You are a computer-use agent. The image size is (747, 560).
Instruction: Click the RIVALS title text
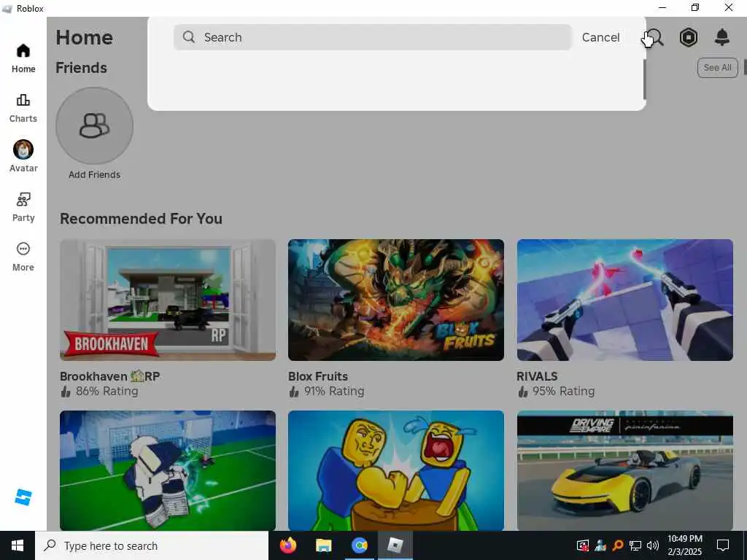[537, 376]
